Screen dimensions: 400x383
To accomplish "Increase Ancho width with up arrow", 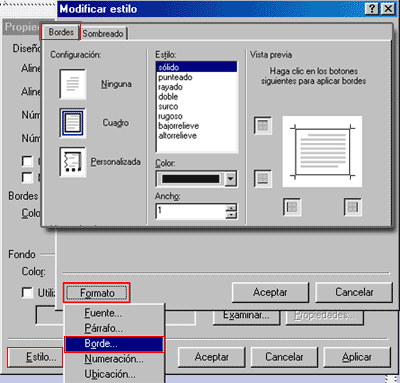I will pos(231,208).
